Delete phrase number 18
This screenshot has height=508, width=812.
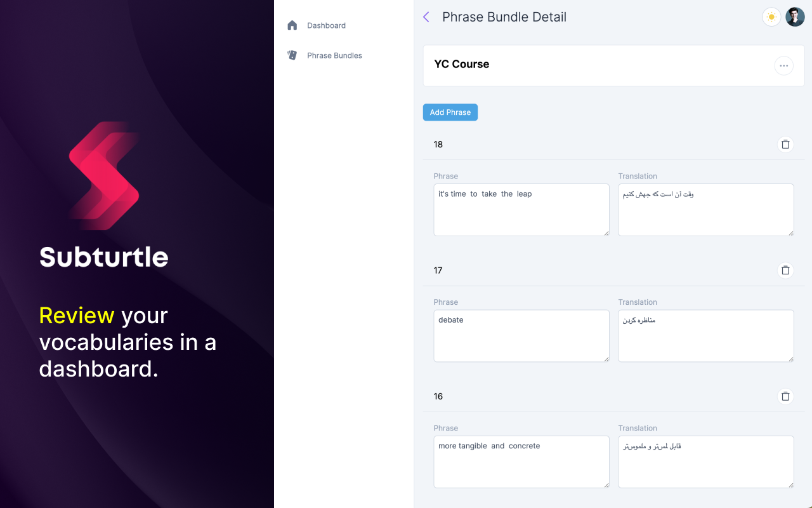click(785, 145)
